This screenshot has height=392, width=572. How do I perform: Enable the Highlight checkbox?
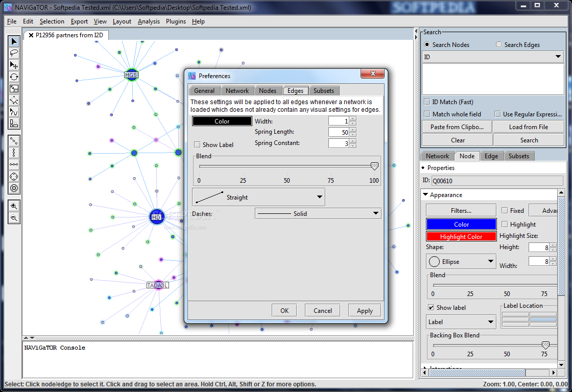[505, 224]
